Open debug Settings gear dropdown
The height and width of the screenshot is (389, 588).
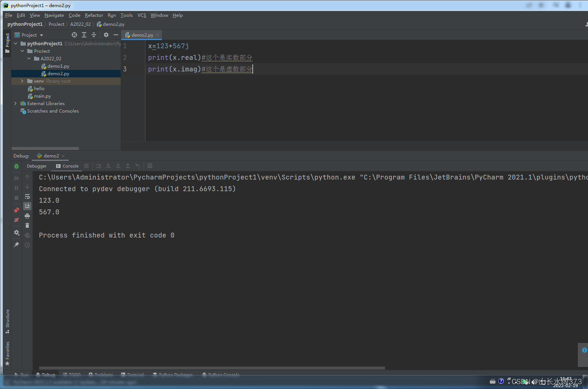pyautogui.click(x=16, y=232)
